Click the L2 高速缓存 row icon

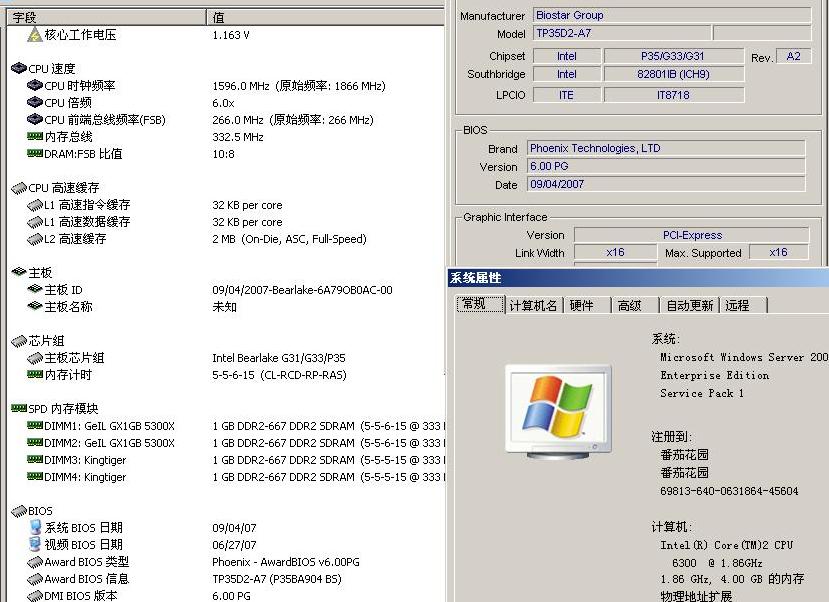click(x=35, y=239)
